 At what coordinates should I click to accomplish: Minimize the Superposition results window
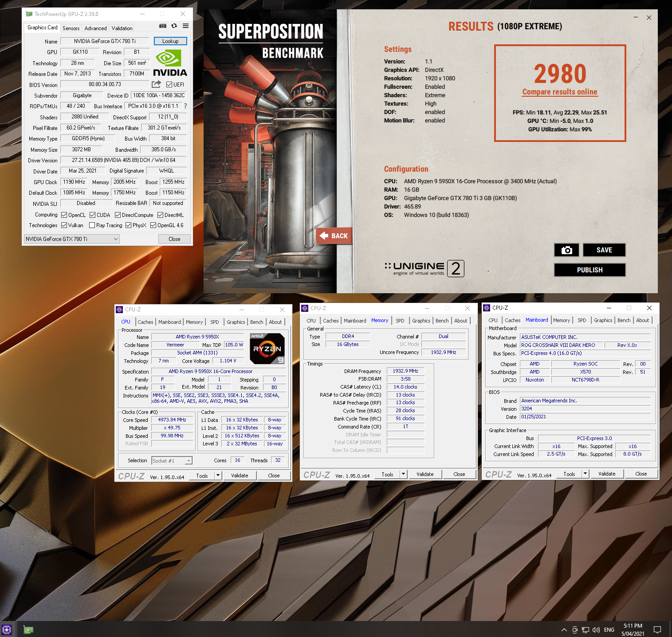tap(636, 18)
